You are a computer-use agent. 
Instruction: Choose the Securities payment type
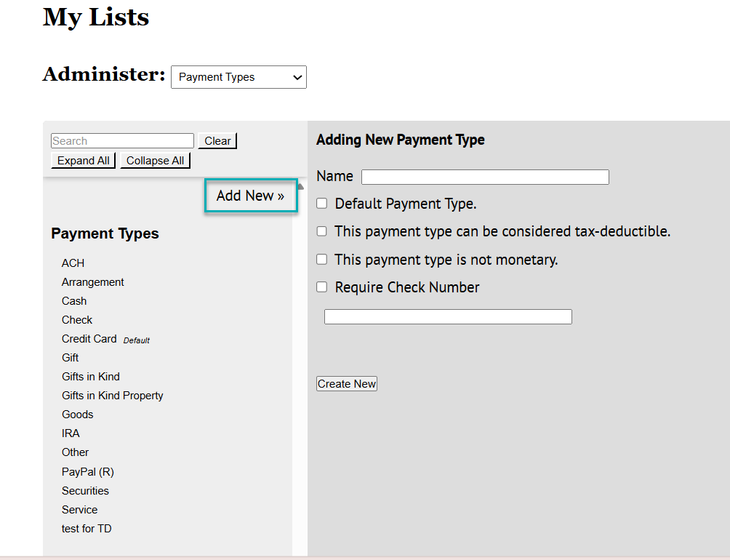tap(85, 491)
